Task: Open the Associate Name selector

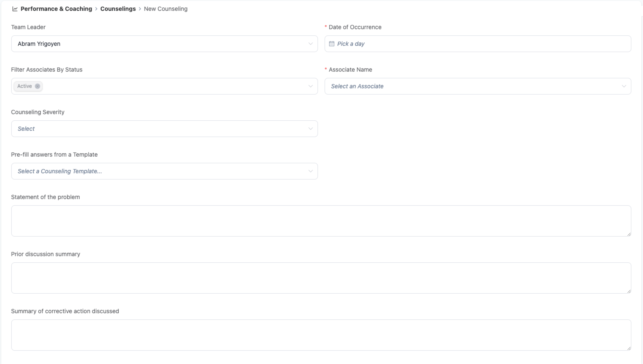Action: [477, 86]
